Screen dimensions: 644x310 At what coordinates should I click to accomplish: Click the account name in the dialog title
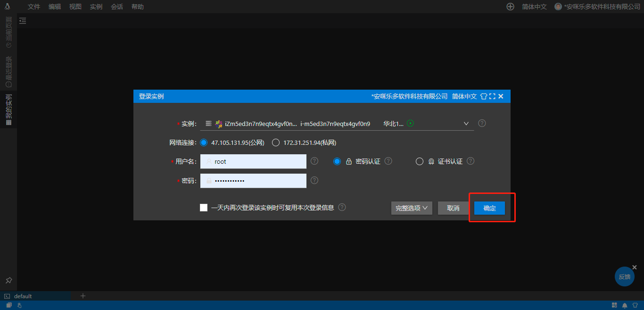[409, 96]
